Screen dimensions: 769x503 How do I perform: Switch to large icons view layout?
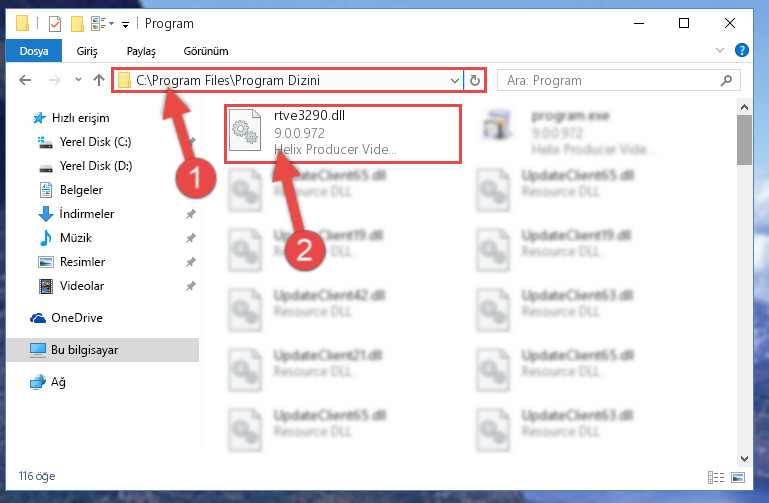tap(738, 477)
